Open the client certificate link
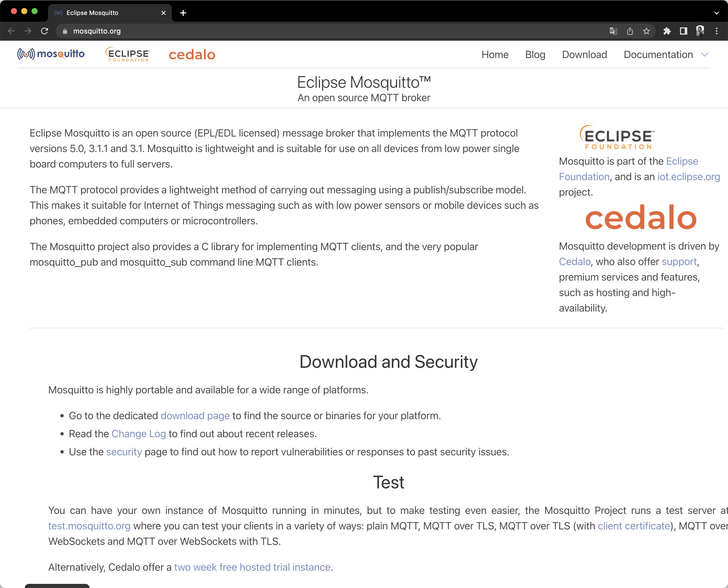Viewport: 728px width, 588px height. pos(634,526)
